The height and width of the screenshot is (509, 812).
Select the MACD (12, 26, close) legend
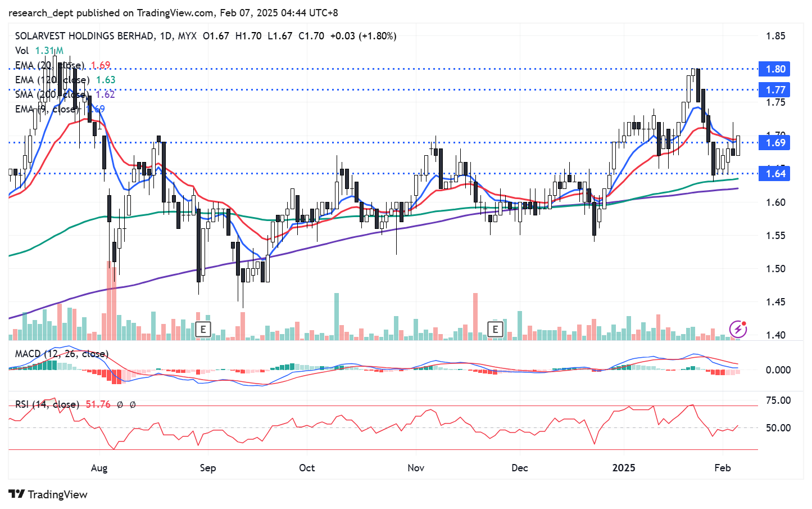point(61,354)
